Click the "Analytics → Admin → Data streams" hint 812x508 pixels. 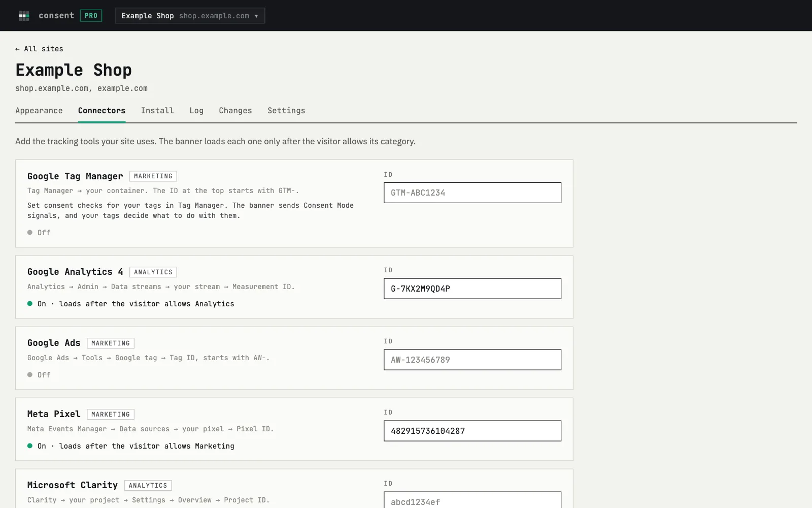pyautogui.click(x=161, y=287)
